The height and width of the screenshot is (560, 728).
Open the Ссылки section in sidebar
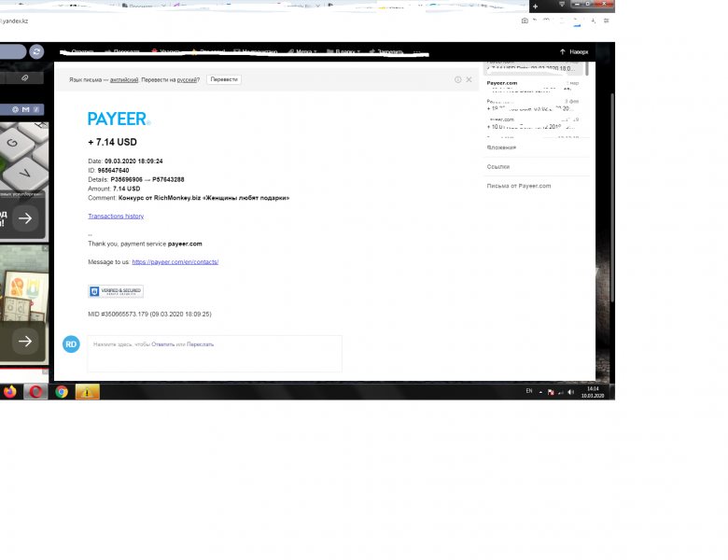click(498, 167)
